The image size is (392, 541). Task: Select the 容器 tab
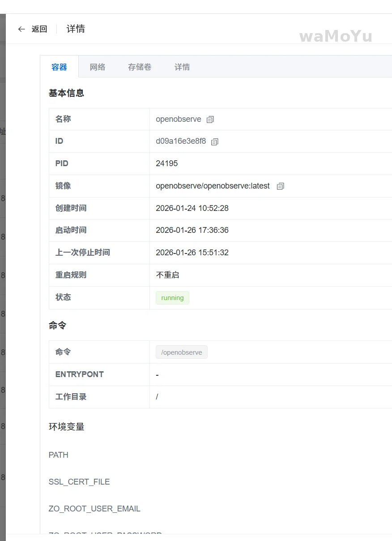click(59, 67)
